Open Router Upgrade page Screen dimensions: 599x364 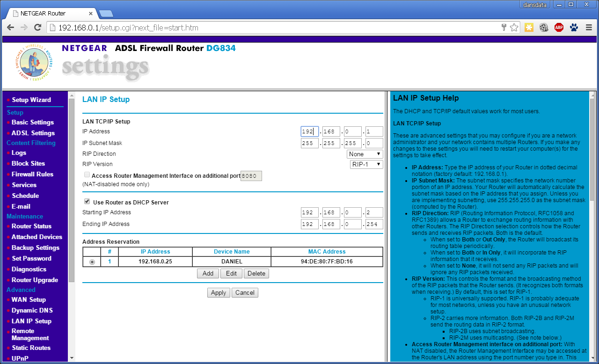(x=35, y=280)
